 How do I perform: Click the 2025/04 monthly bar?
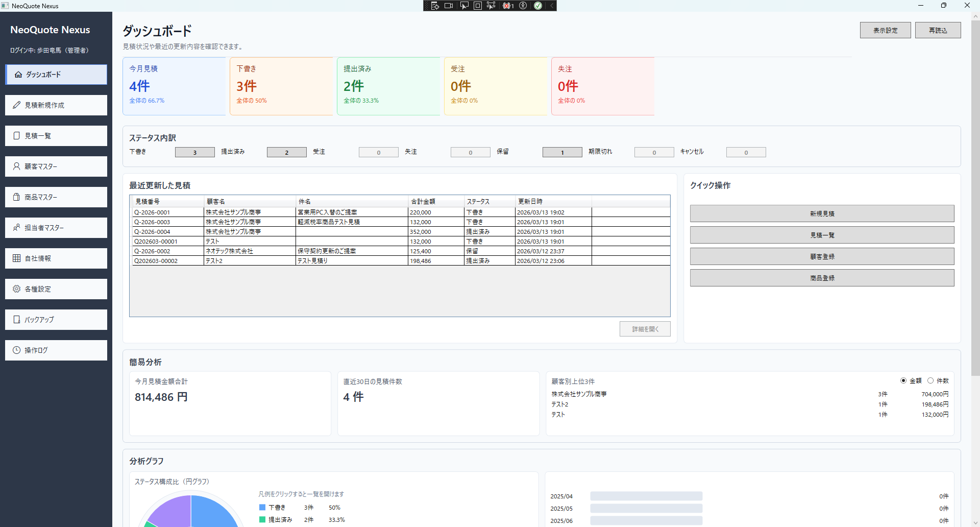pyautogui.click(x=646, y=496)
